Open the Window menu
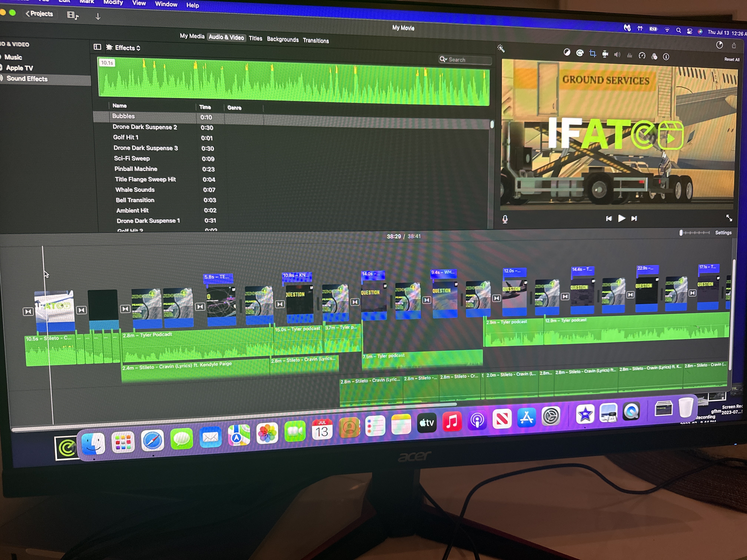The width and height of the screenshot is (747, 560). (166, 4)
